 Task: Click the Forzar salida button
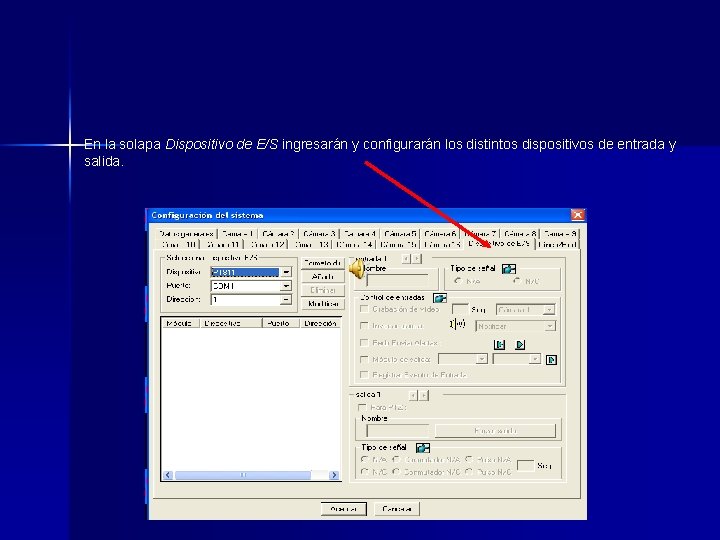coord(495,431)
